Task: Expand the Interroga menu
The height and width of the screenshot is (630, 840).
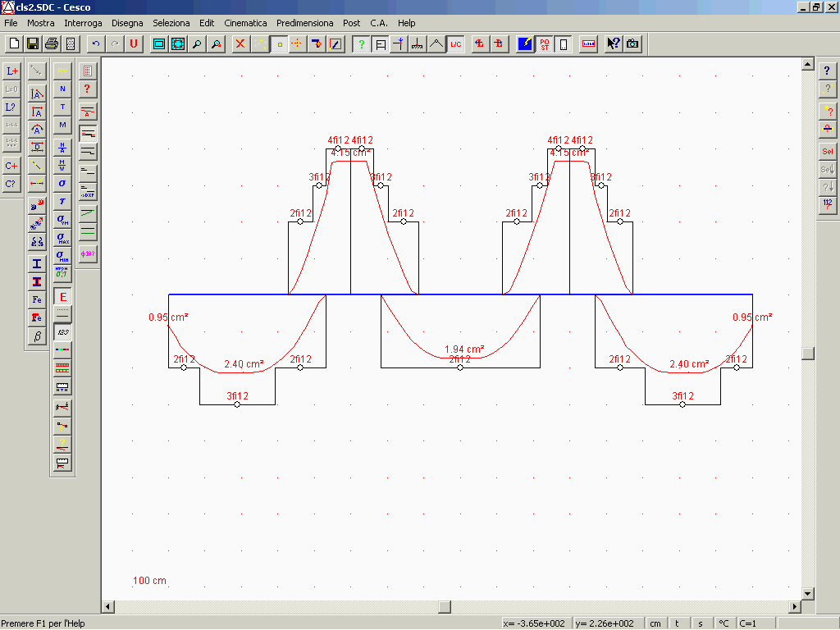Action: [x=83, y=23]
